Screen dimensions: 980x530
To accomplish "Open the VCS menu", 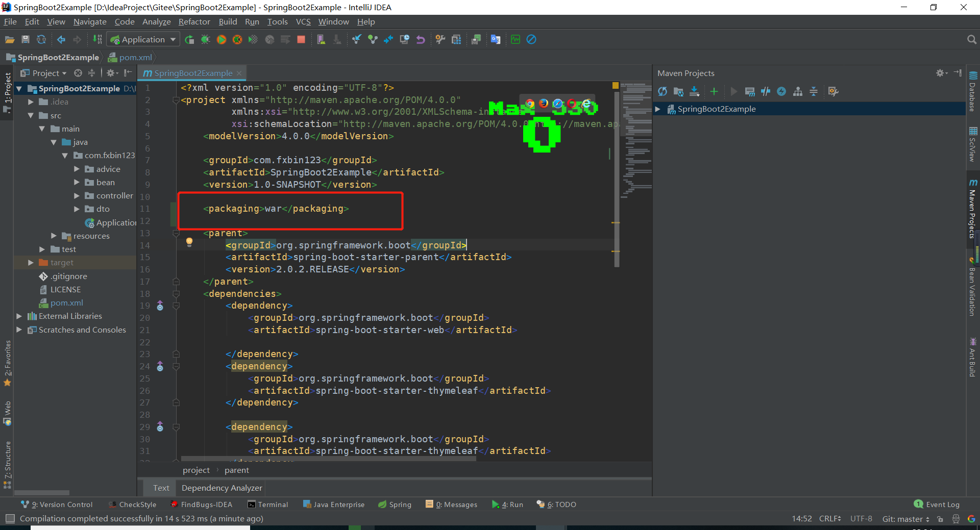I will click(x=303, y=21).
